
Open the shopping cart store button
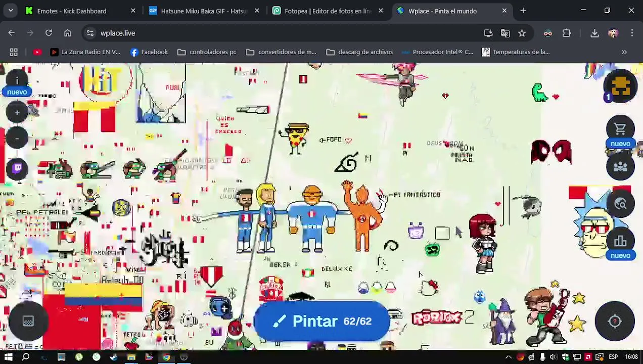620,129
